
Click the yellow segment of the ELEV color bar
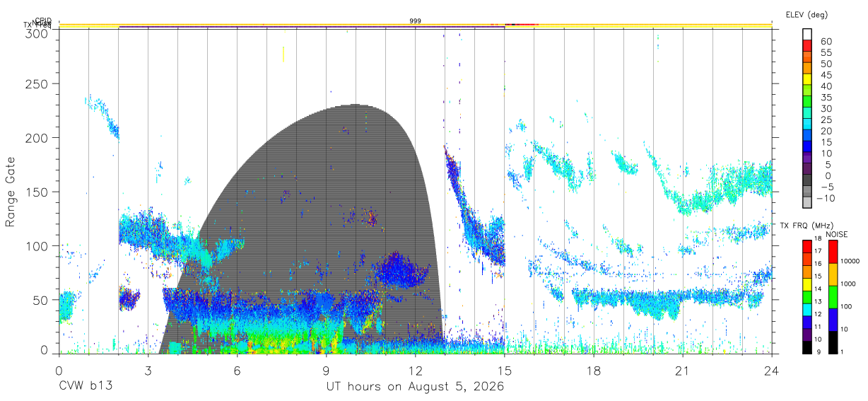[x=808, y=79]
